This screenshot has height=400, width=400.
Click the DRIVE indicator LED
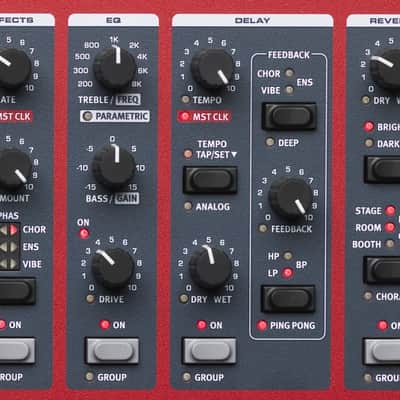(x=90, y=298)
